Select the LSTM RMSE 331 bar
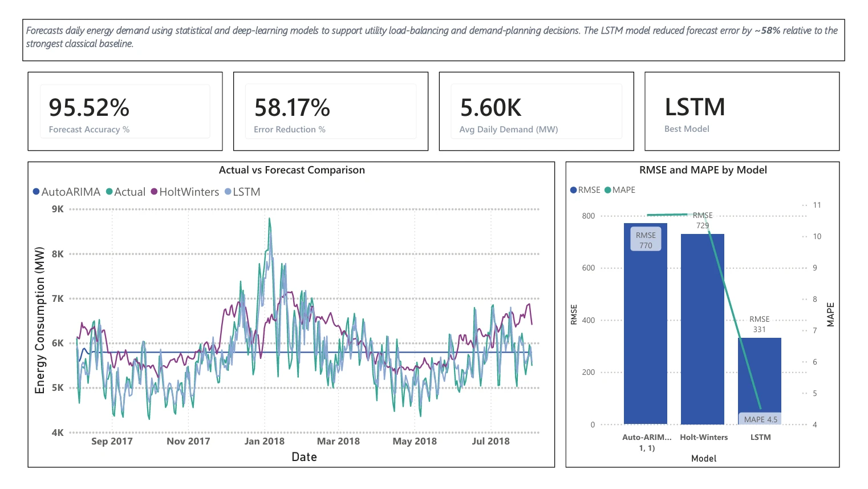Screen dimensions: 868x489 click(760, 381)
